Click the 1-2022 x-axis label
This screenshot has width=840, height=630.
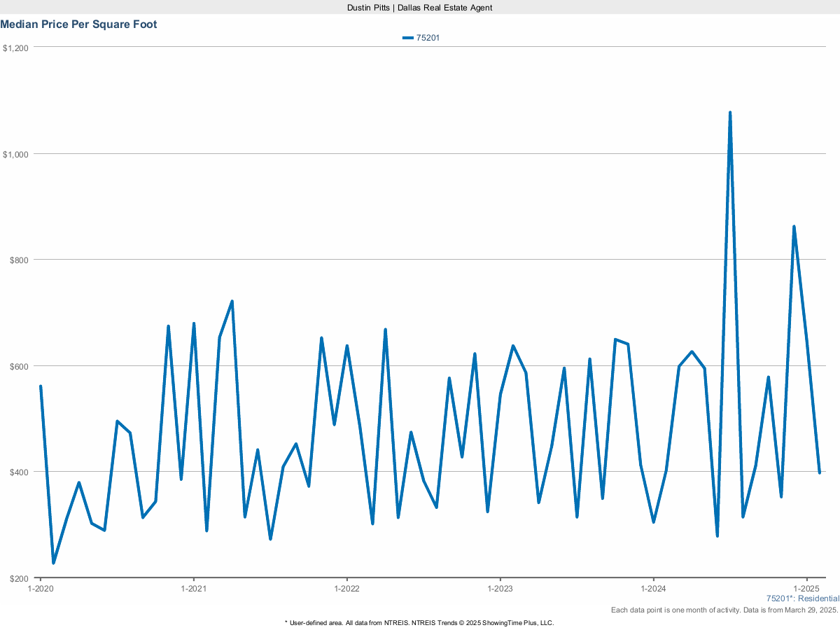[x=346, y=589]
